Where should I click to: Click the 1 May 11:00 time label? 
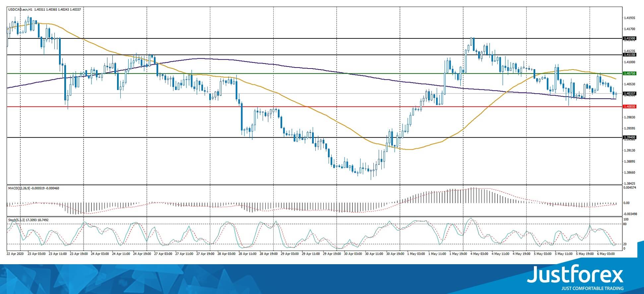(x=438, y=254)
